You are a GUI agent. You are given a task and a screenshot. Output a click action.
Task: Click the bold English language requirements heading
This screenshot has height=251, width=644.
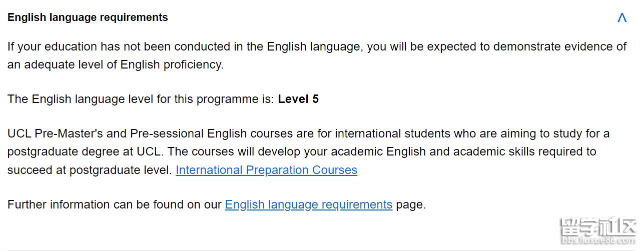[x=88, y=17]
